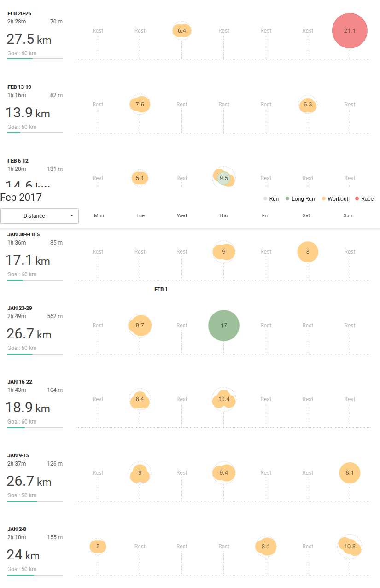Toggle the Workout legend filter
Image resolution: width=380 pixels, height=588 pixels.
point(335,199)
